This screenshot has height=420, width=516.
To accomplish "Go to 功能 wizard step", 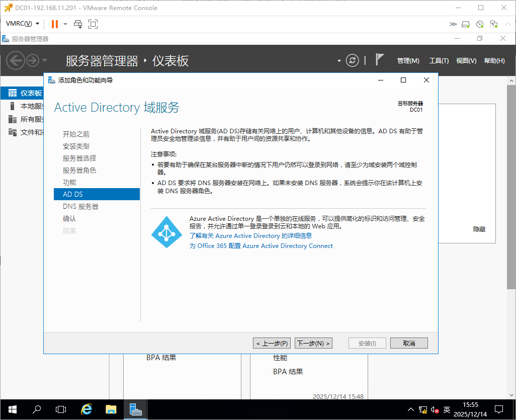I will pos(69,183).
